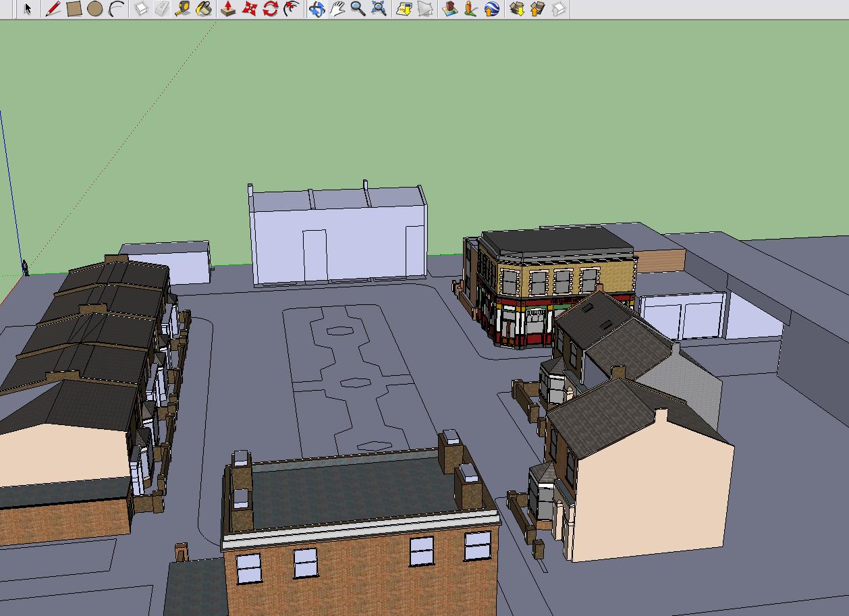The width and height of the screenshot is (849, 616).
Task: Choose the Move tool with red arrows
Action: click(250, 9)
